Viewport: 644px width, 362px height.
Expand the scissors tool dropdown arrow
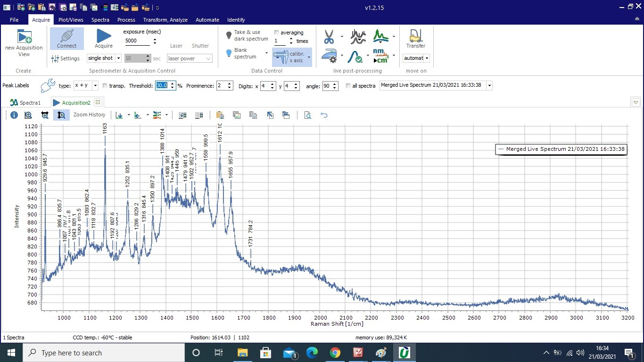[x=342, y=36]
